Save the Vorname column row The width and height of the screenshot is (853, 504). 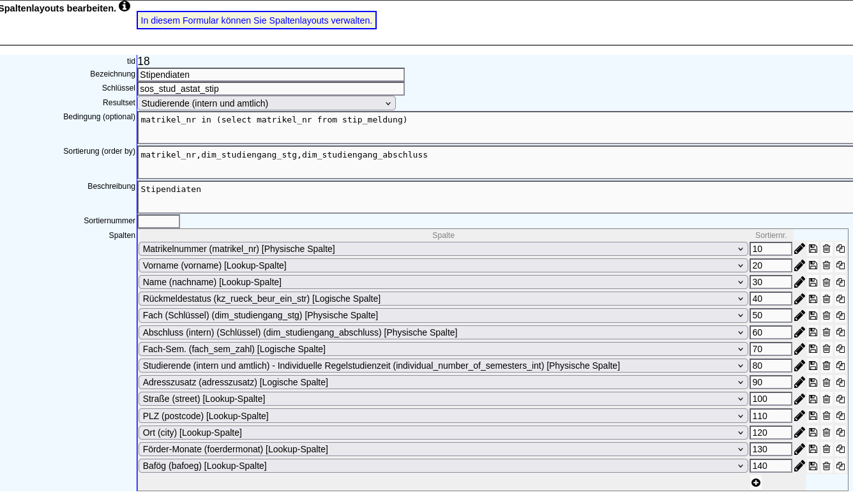[813, 265]
